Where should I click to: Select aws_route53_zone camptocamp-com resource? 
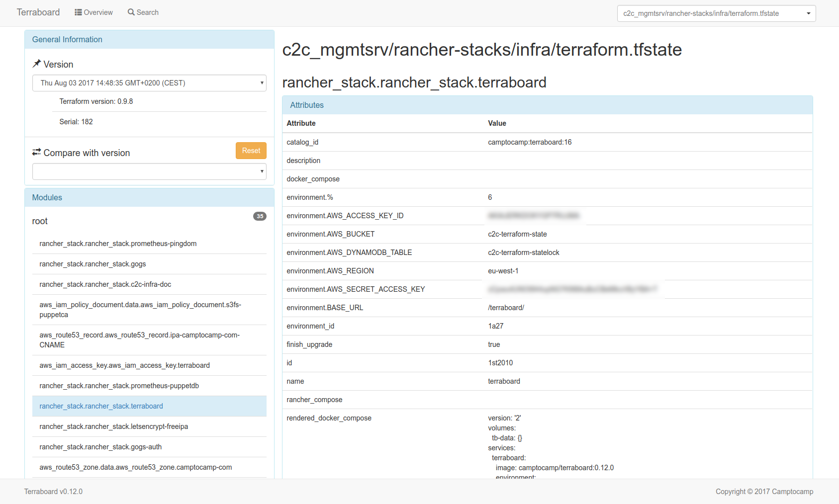click(x=149, y=467)
